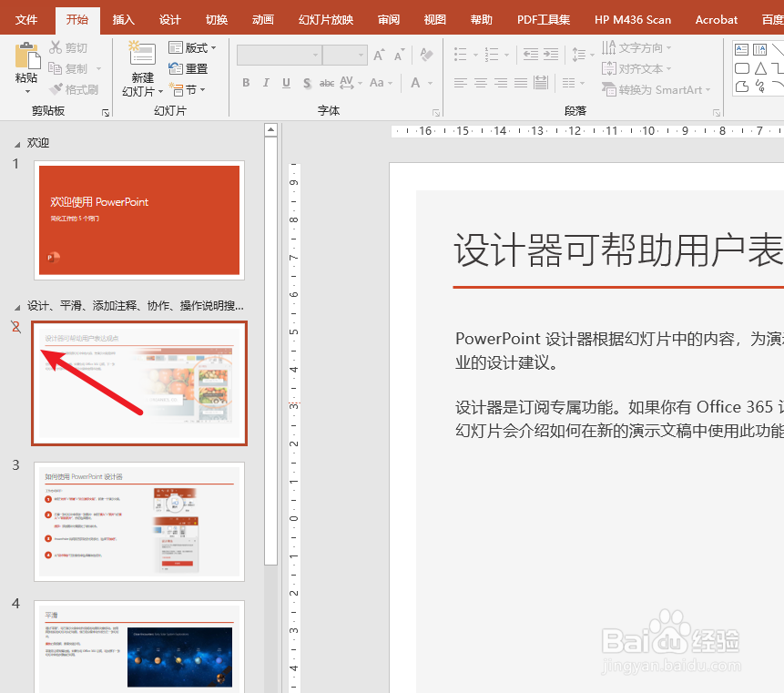Click the Increase List Level icon

pyautogui.click(x=551, y=54)
